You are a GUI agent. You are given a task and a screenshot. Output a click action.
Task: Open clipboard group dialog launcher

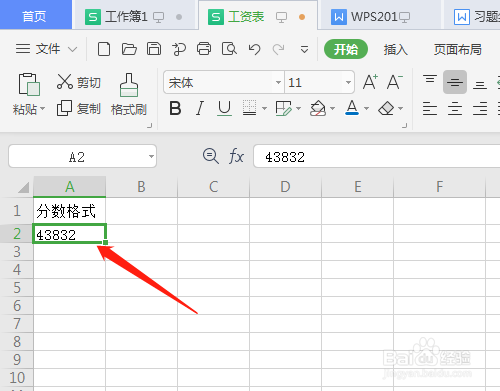pos(150,125)
